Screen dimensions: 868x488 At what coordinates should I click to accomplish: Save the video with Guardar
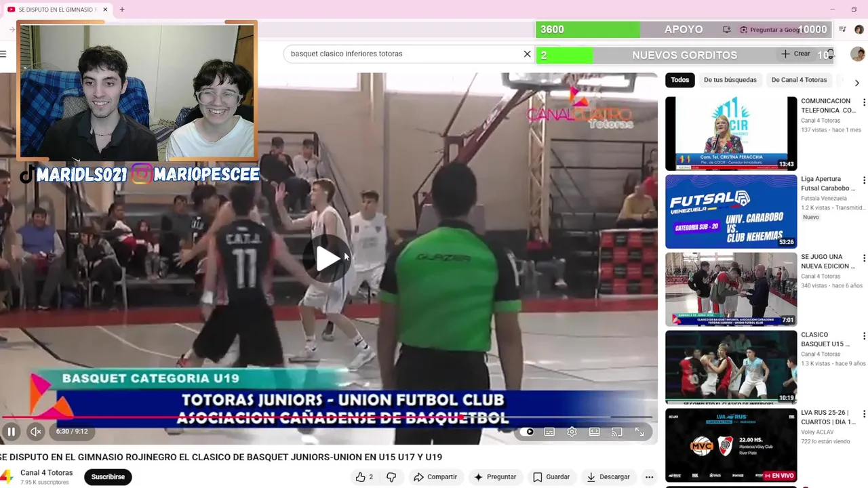click(x=551, y=477)
